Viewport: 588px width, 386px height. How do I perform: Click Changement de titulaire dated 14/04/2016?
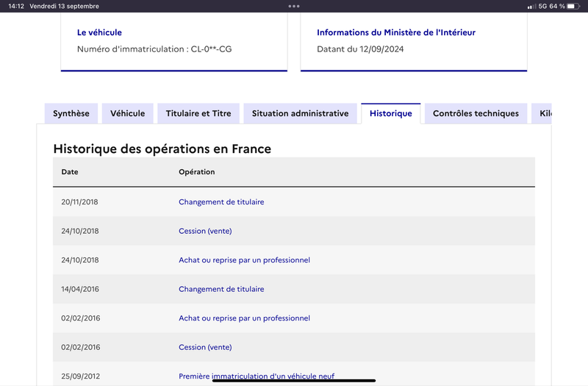click(x=221, y=289)
